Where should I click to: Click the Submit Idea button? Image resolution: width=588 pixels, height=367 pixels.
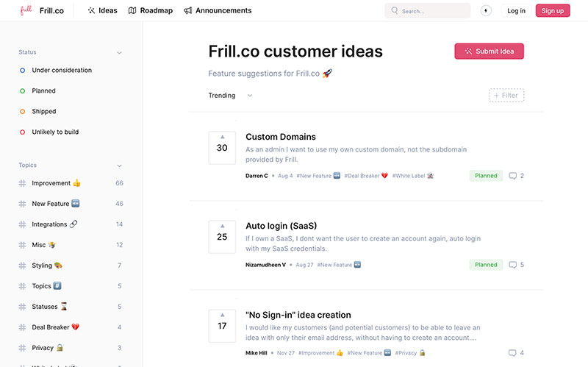[489, 51]
